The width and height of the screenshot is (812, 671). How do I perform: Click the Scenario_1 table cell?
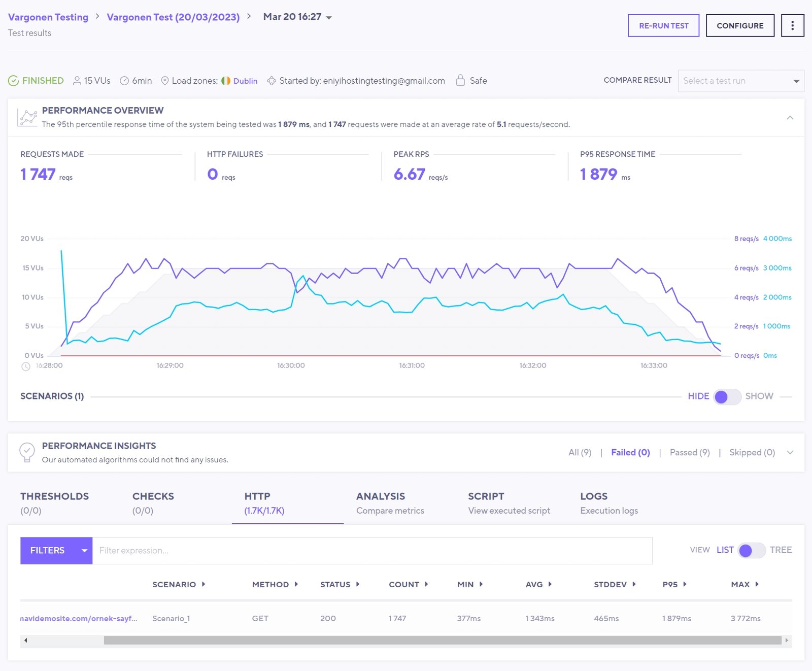(171, 618)
